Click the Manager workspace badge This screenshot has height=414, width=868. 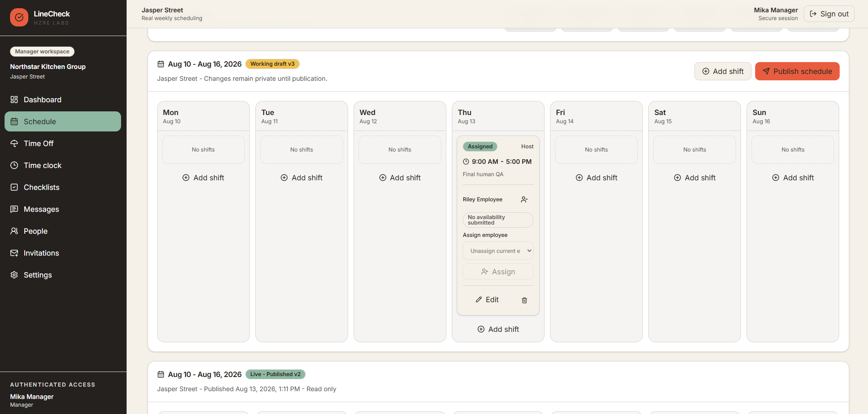tap(42, 52)
